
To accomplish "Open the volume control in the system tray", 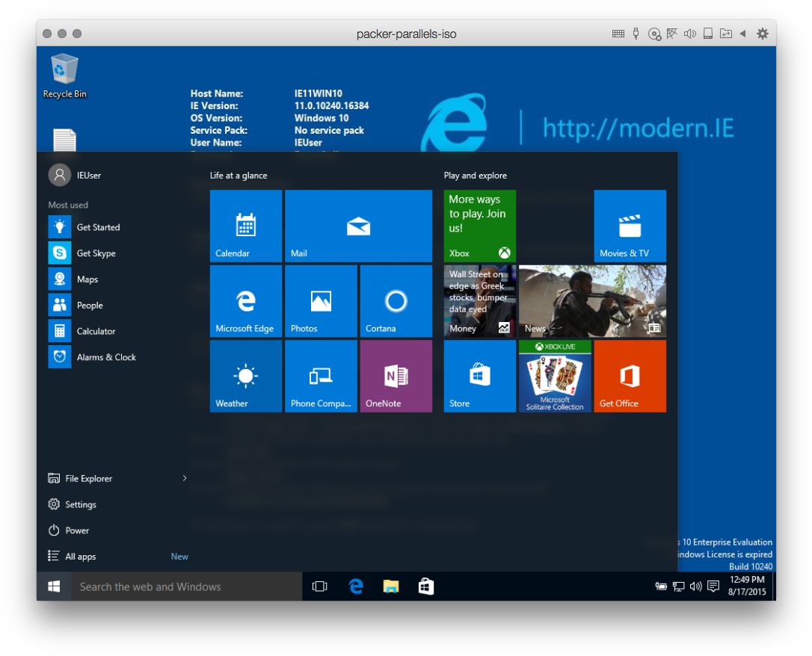I will point(695,587).
